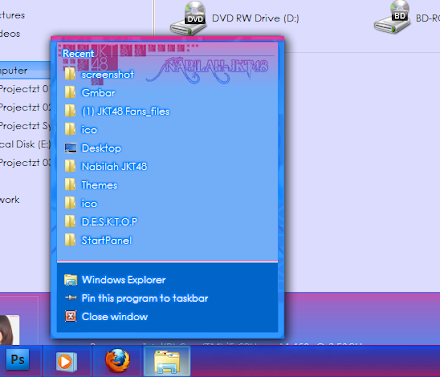Viewport: 440px width, 377px height.
Task: Open (1) JKT48 Fans_files folder
Action: click(167, 111)
